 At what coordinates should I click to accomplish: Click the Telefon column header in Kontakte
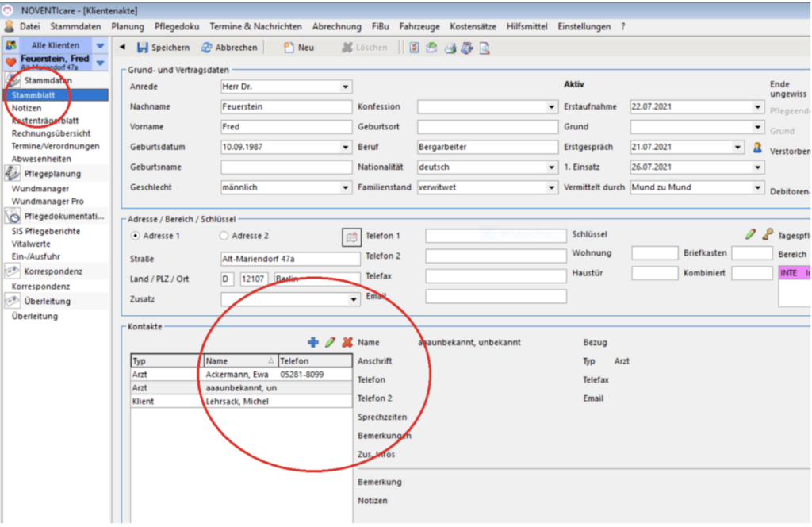pos(315,360)
